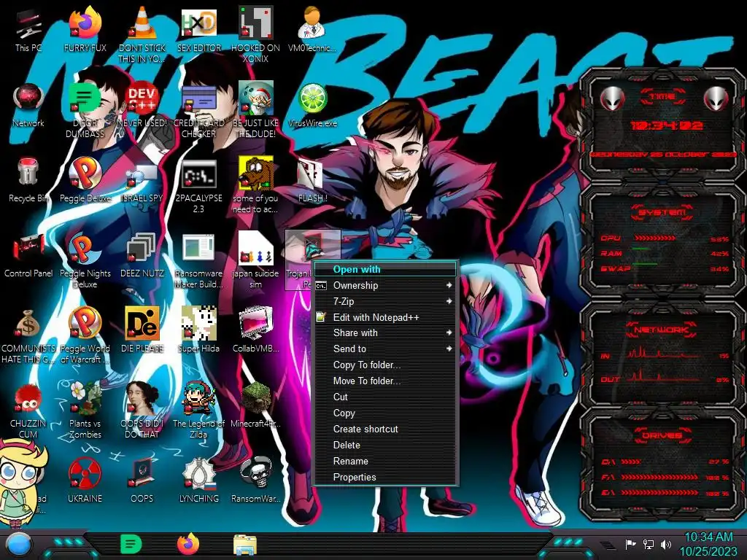Select the OOPS headset icon
The image size is (747, 560).
(x=142, y=481)
